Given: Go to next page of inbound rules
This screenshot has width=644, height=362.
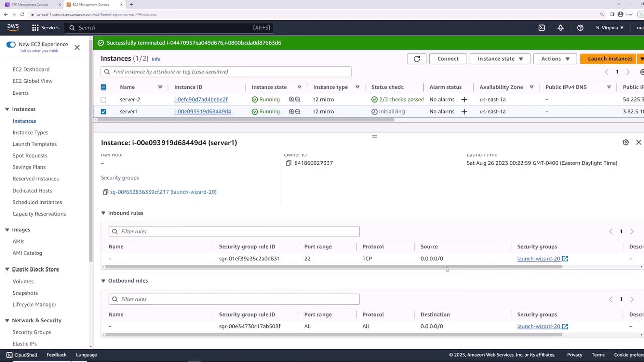Looking at the screenshot, I should tap(632, 232).
